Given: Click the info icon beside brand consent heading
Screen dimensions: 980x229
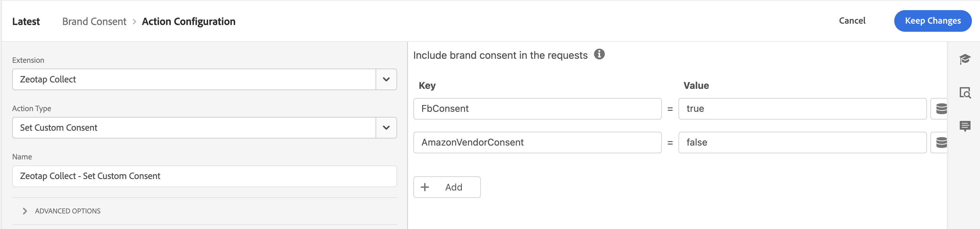Looking at the screenshot, I should click(x=599, y=54).
